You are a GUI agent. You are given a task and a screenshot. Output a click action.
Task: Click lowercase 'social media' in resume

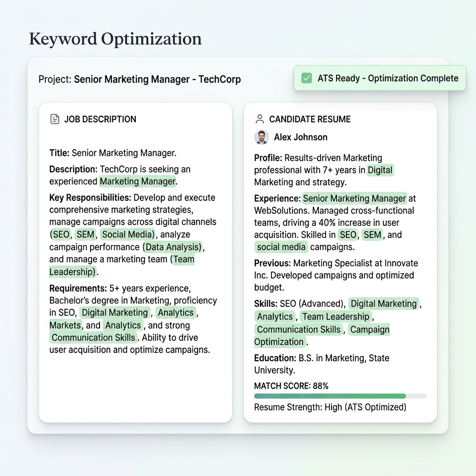[x=281, y=247]
